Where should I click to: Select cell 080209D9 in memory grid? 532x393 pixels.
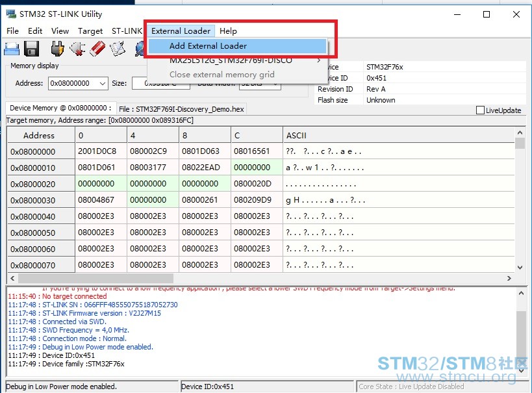click(257, 200)
